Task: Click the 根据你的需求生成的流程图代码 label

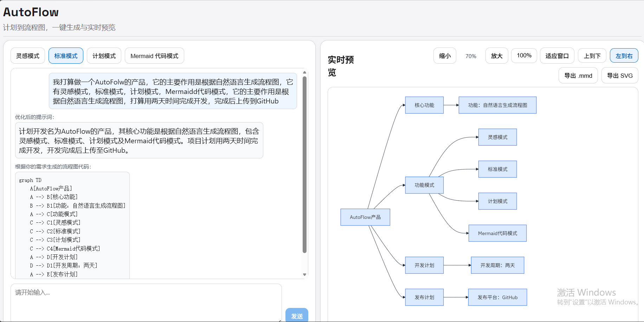Action: click(53, 167)
